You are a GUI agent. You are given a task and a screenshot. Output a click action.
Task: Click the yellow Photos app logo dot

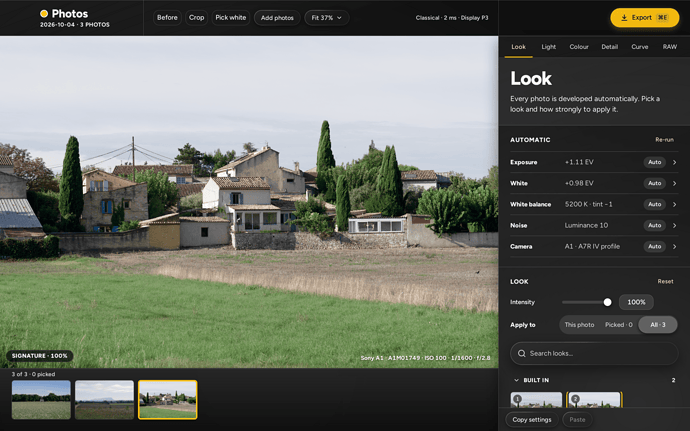(x=44, y=14)
